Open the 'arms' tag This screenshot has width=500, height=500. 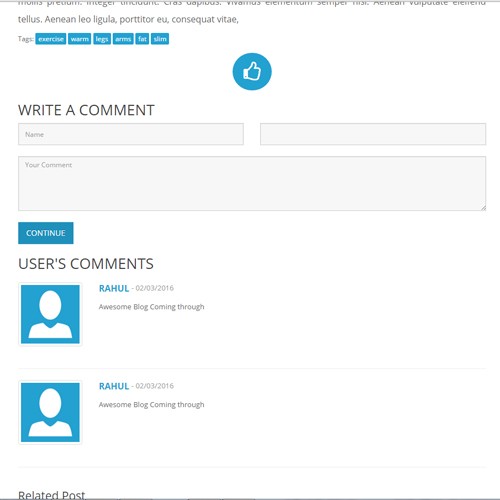click(123, 39)
